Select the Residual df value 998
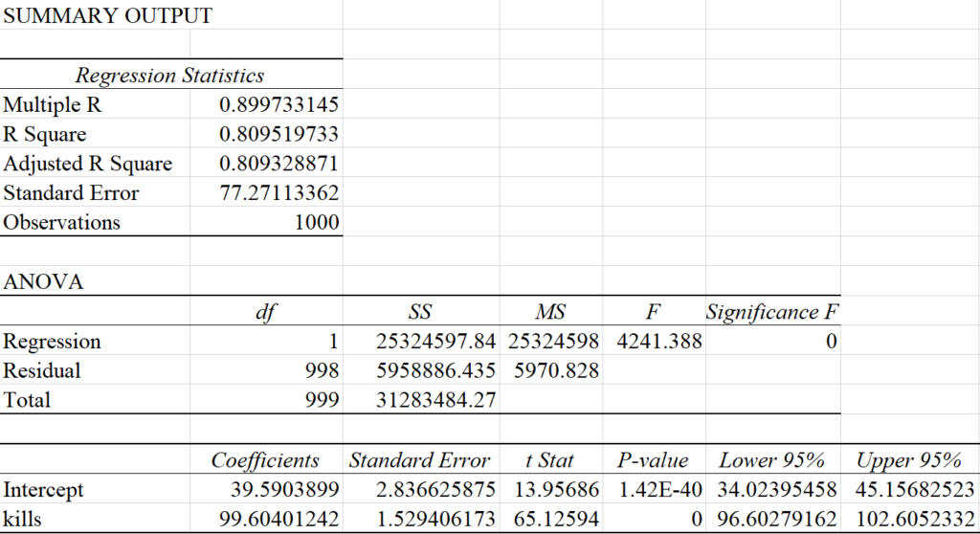980x534 pixels. [x=321, y=371]
